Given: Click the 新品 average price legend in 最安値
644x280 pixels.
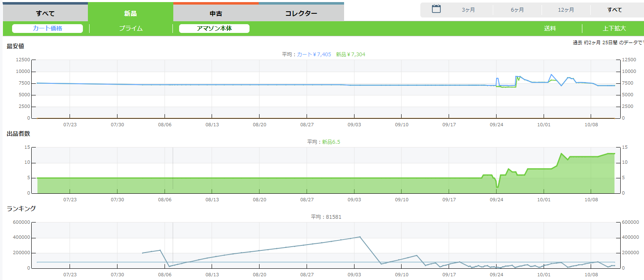Looking at the screenshot, I should click(x=350, y=55).
